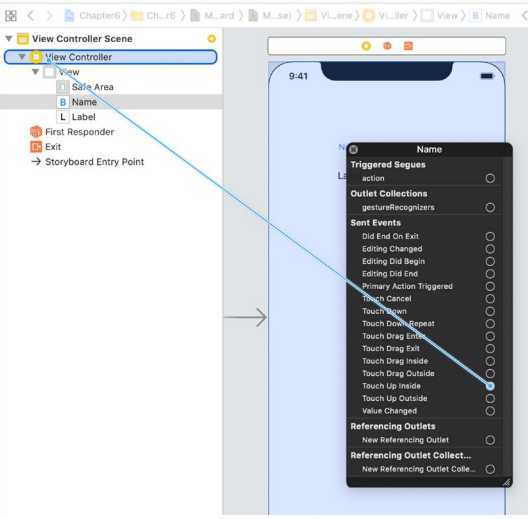Click the First Responder icon in scene dock

click(x=387, y=45)
